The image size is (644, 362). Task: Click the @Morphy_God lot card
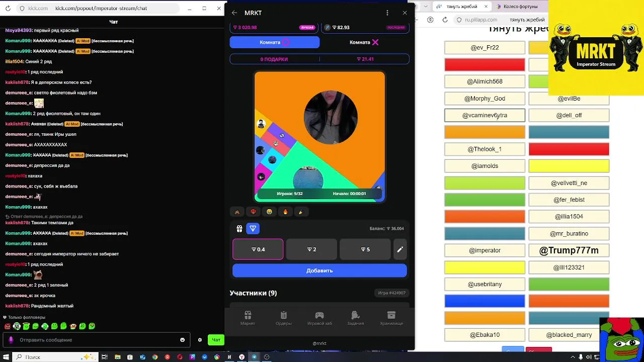pyautogui.click(x=485, y=99)
